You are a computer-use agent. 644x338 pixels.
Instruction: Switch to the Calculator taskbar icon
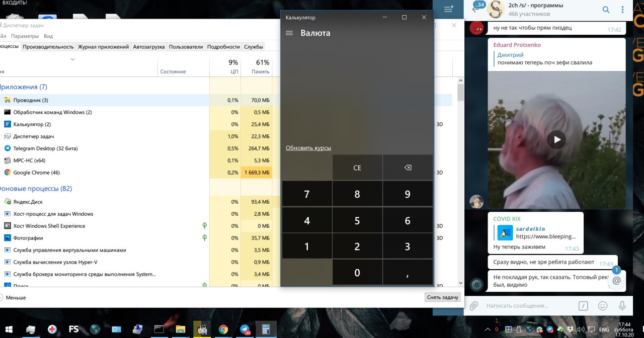click(265, 329)
